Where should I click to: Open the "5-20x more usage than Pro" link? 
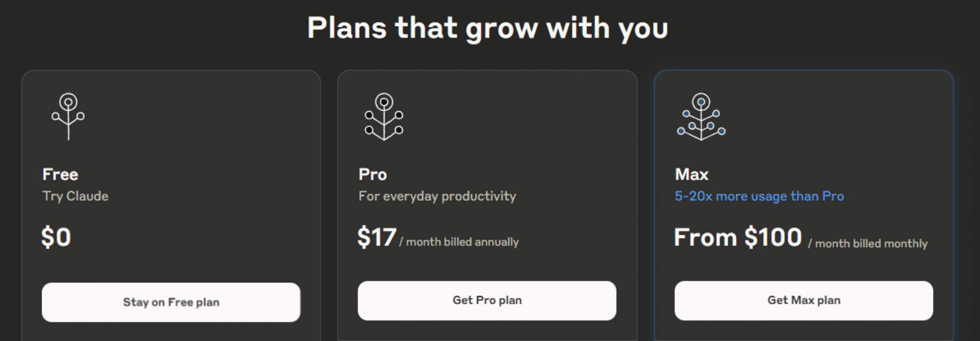759,196
